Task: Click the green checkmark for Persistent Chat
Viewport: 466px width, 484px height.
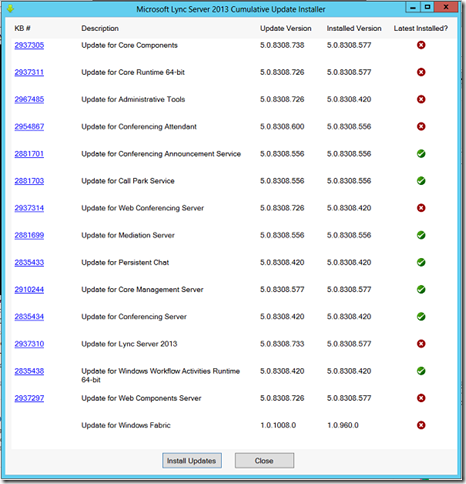Action: coord(421,262)
